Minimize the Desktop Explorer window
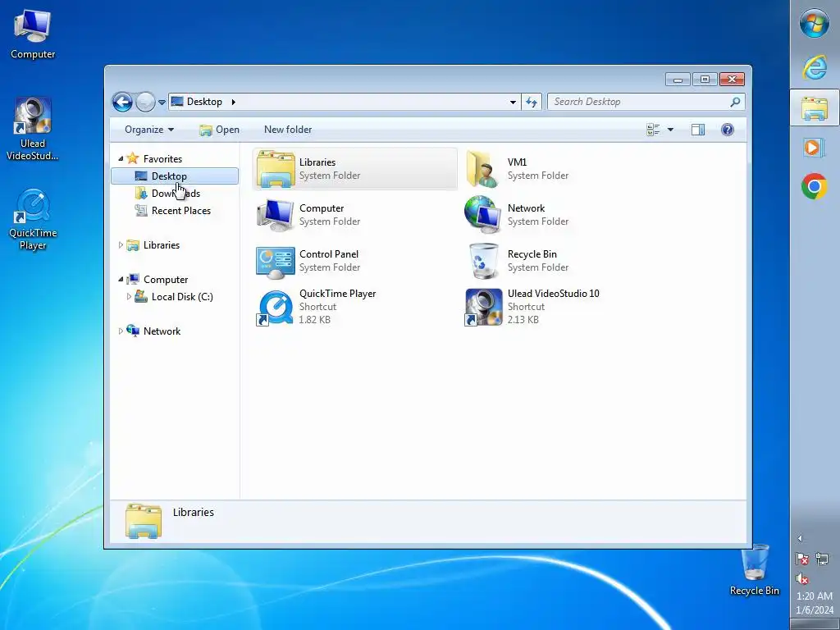 [678, 80]
